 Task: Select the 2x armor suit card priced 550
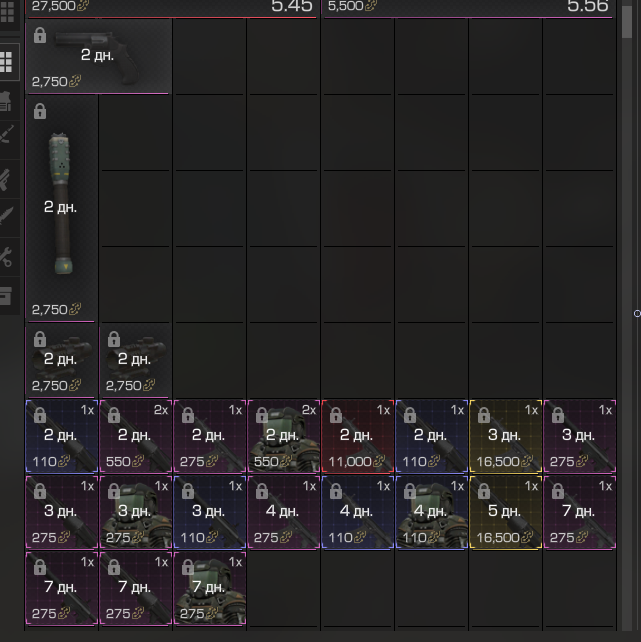(284, 436)
